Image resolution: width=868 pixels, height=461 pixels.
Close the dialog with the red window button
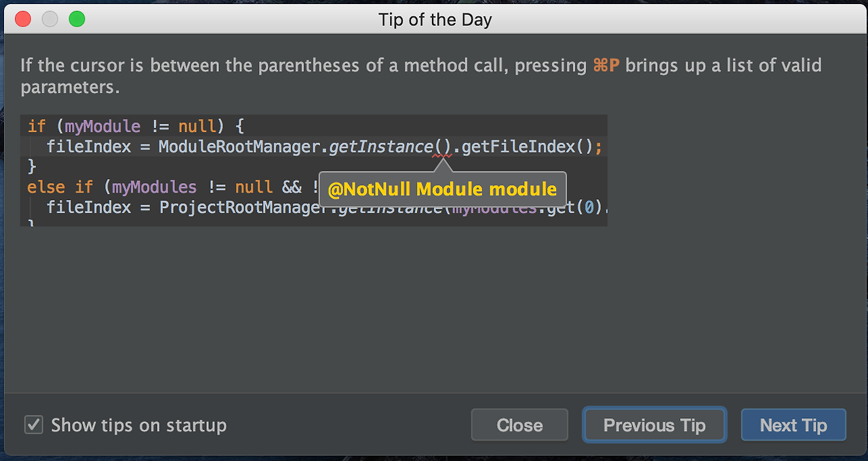(23, 19)
